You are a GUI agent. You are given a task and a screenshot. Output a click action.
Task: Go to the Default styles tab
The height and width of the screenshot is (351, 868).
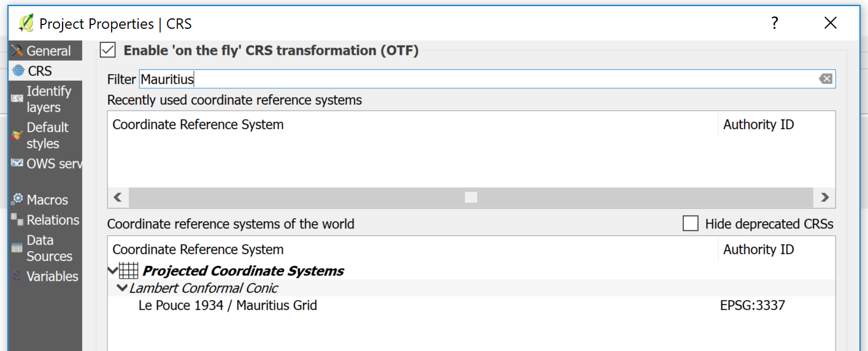click(45, 135)
